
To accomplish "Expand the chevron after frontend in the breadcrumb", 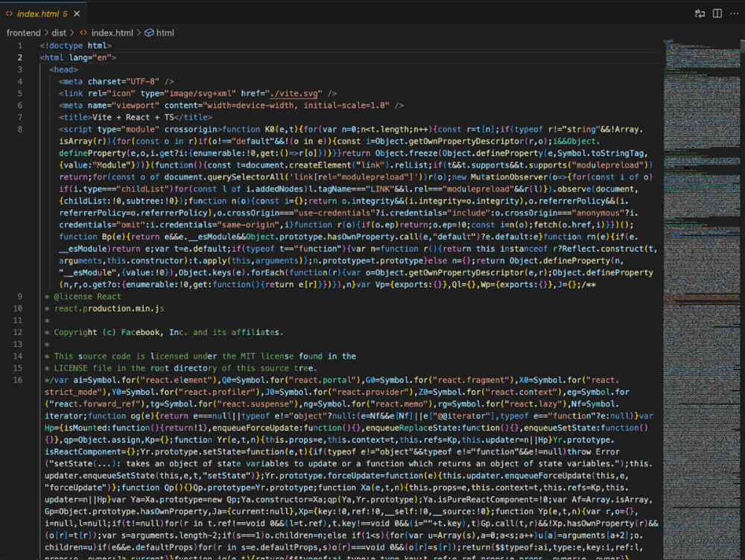I will point(46,33).
